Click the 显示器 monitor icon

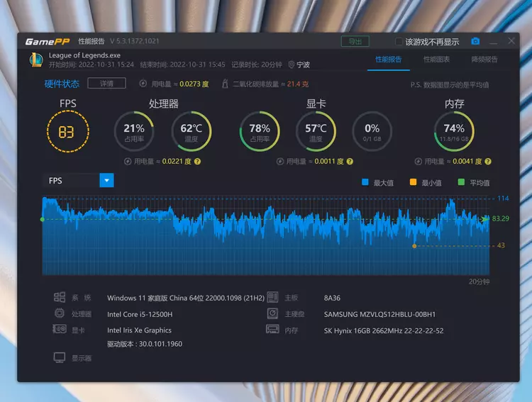(x=60, y=358)
